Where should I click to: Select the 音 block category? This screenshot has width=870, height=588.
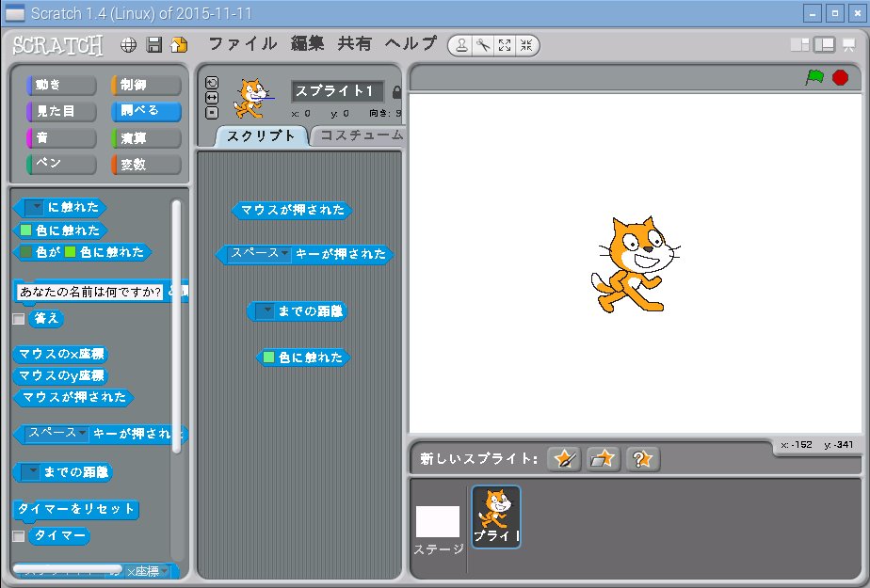point(61,138)
